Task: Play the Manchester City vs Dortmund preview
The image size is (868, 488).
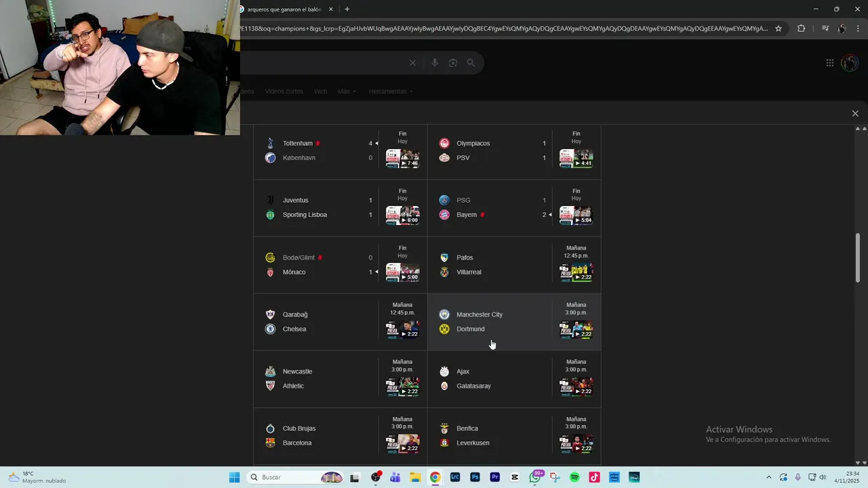Action: coord(576,329)
